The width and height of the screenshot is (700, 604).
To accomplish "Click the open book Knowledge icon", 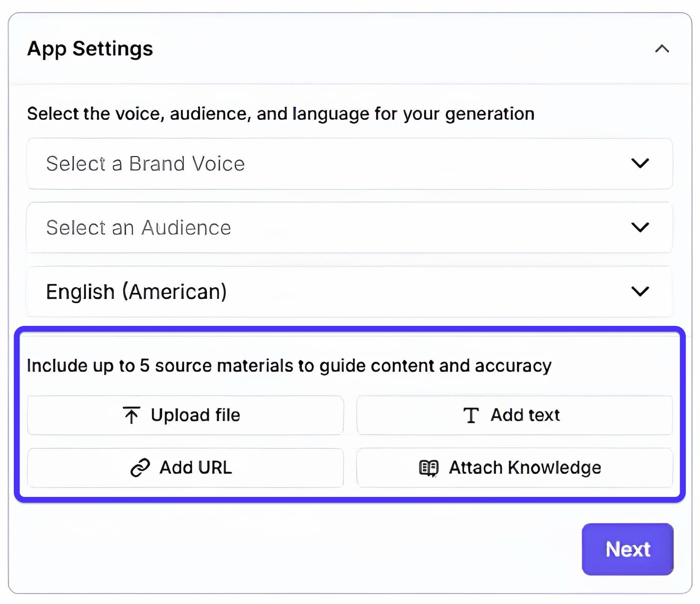I will click(429, 468).
